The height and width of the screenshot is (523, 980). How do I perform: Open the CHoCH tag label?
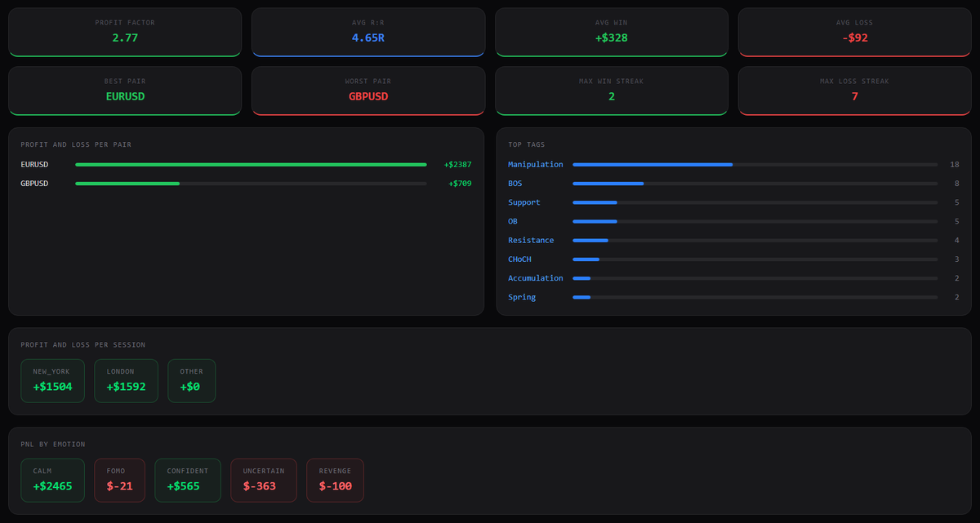click(x=519, y=259)
